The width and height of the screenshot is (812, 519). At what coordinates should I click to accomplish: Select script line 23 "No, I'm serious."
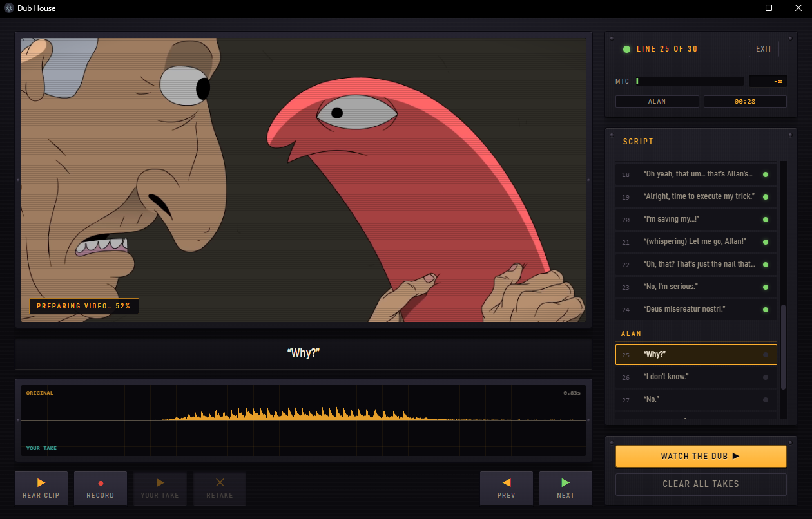pos(696,287)
